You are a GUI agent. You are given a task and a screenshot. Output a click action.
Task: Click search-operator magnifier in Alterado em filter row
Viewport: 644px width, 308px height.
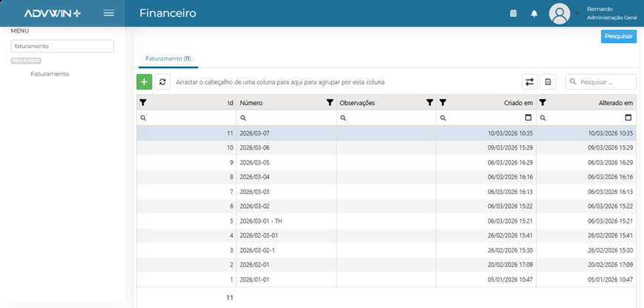click(543, 118)
